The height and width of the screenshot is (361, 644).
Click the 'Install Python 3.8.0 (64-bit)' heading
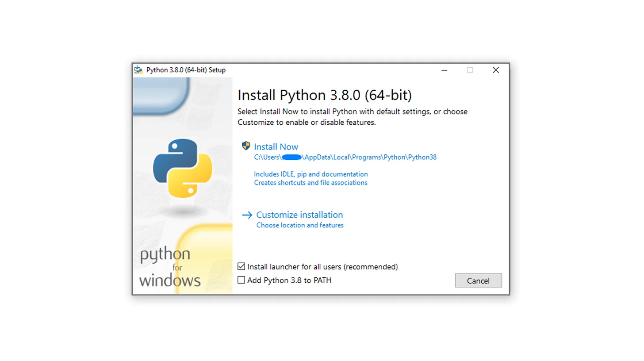click(x=325, y=95)
